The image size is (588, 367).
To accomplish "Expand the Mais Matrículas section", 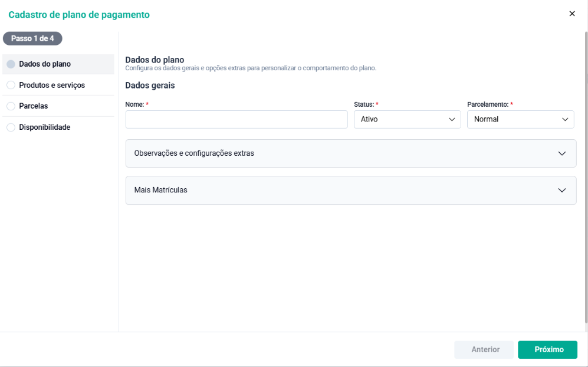I will (x=351, y=190).
